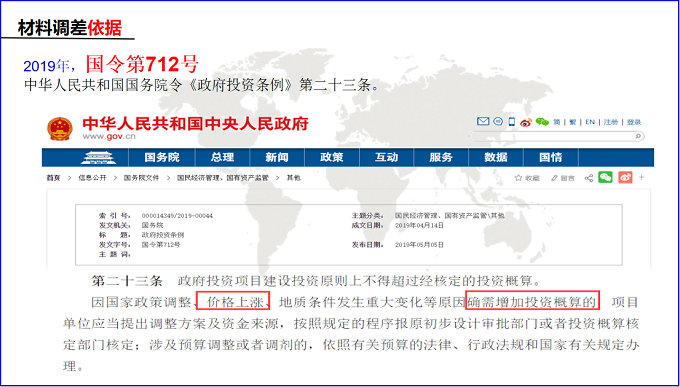Click the national emblem logo
The height and width of the screenshot is (387, 680).
coord(60,128)
